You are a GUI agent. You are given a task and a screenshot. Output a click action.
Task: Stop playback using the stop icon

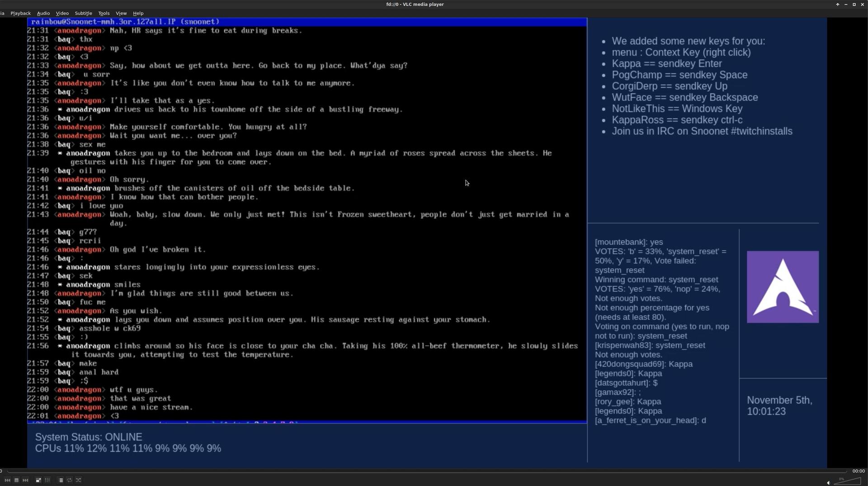(x=17, y=480)
